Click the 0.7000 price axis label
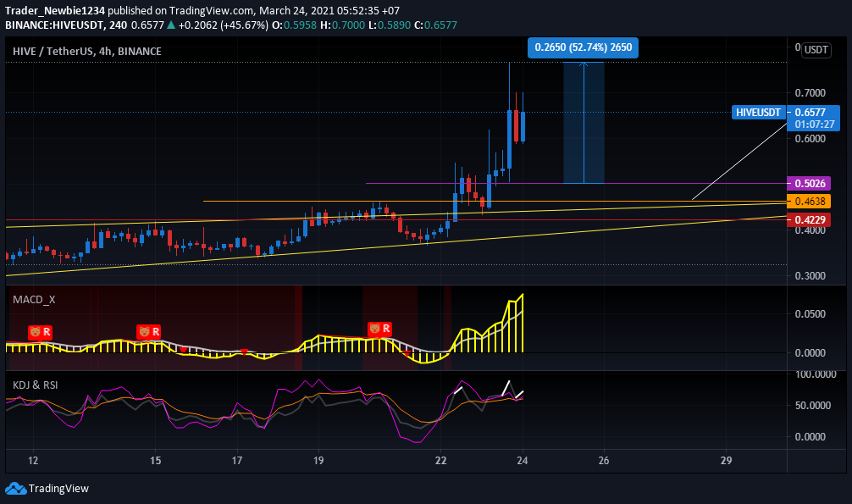Screen dimensions: 852x504 pyautogui.click(x=811, y=93)
